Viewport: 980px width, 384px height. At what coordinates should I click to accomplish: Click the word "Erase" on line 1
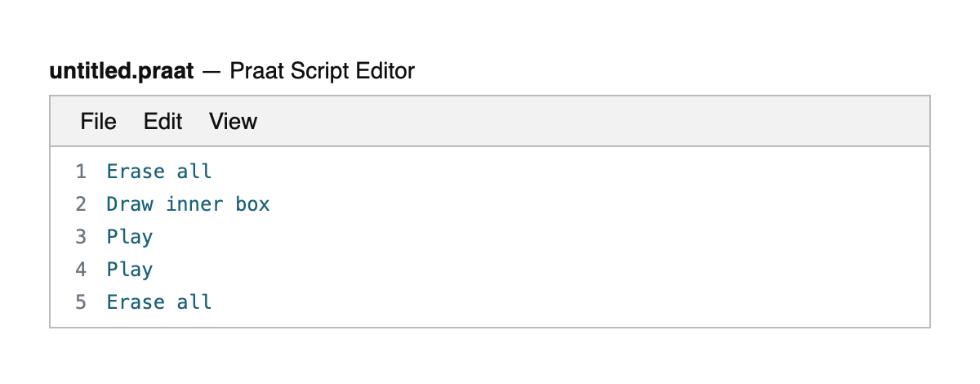click(136, 172)
